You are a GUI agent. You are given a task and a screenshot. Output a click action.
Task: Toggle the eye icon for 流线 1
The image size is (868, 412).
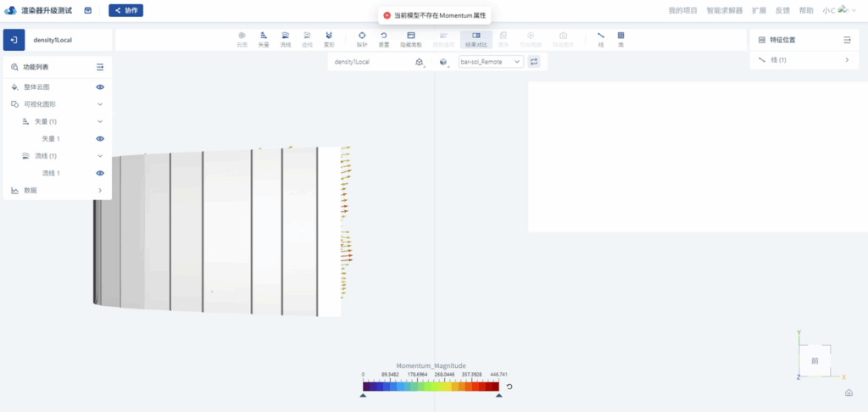[x=100, y=174]
